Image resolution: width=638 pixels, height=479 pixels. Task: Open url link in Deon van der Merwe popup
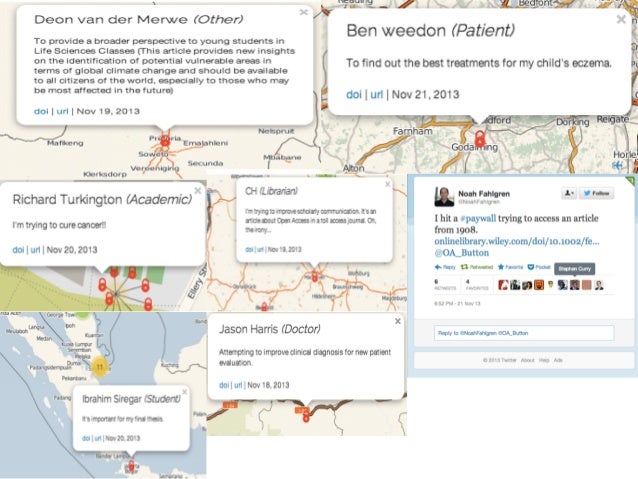click(x=62, y=111)
